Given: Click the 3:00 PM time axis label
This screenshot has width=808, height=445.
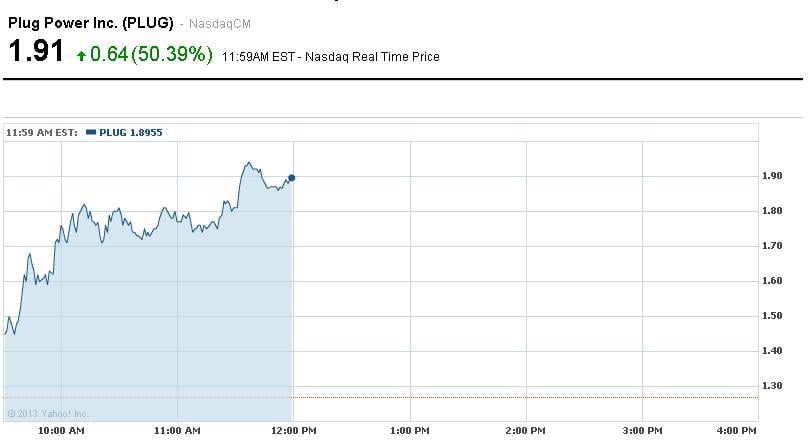Looking at the screenshot, I should 642,430.
